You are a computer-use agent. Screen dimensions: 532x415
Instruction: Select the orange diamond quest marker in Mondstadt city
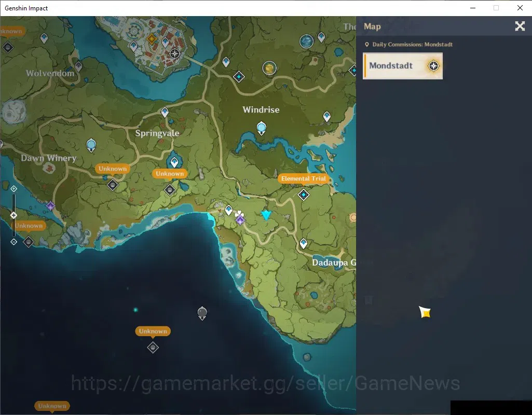[x=152, y=39]
